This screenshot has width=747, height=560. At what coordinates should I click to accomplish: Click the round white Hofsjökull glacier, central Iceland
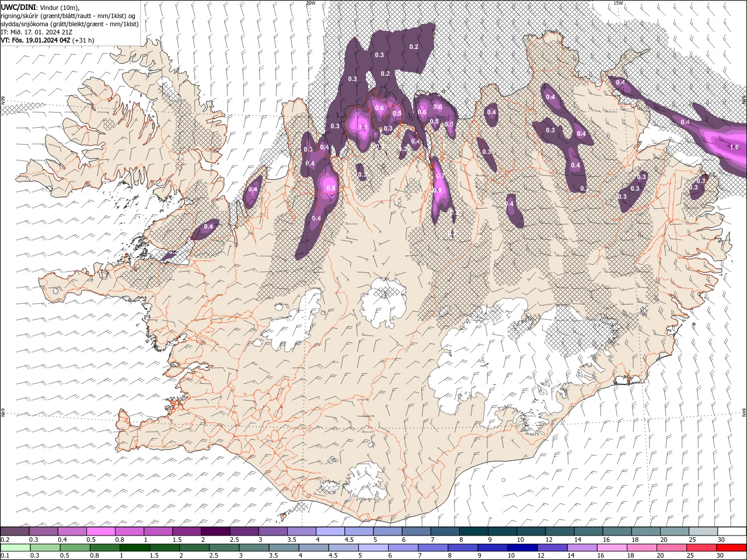tap(383, 302)
